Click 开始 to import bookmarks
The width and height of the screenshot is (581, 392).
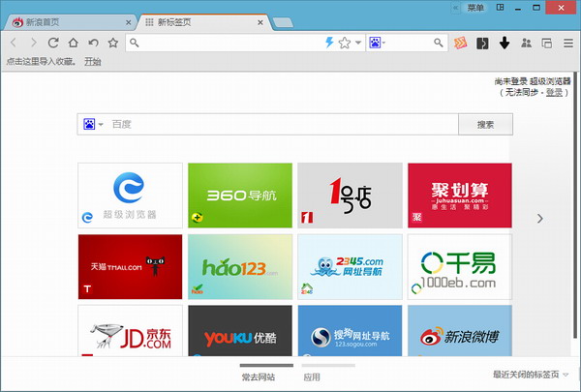click(93, 62)
